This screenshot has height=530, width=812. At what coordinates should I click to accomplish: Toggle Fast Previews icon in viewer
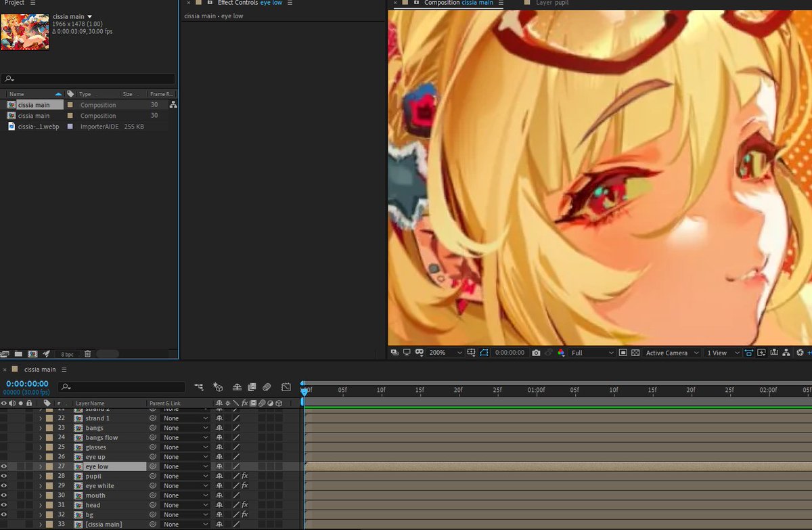pyautogui.click(x=762, y=353)
